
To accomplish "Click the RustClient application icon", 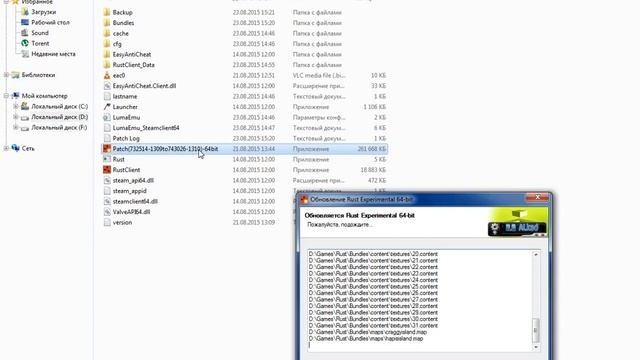I will [107, 170].
